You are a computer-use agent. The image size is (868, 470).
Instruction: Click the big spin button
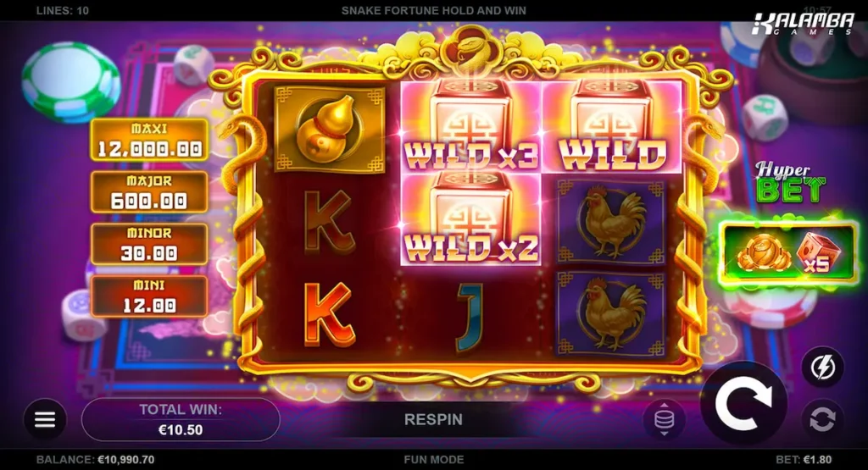(x=743, y=403)
